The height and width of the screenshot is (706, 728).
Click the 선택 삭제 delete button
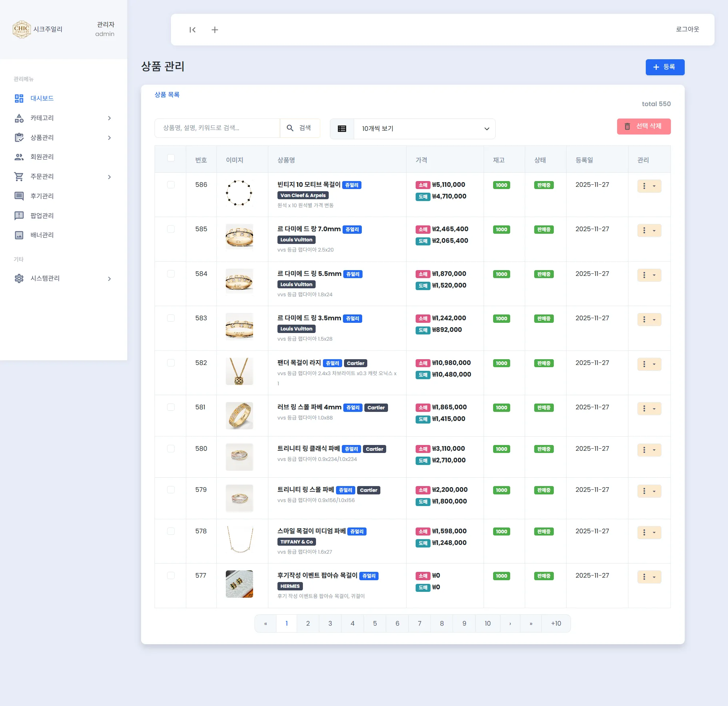[x=644, y=127]
